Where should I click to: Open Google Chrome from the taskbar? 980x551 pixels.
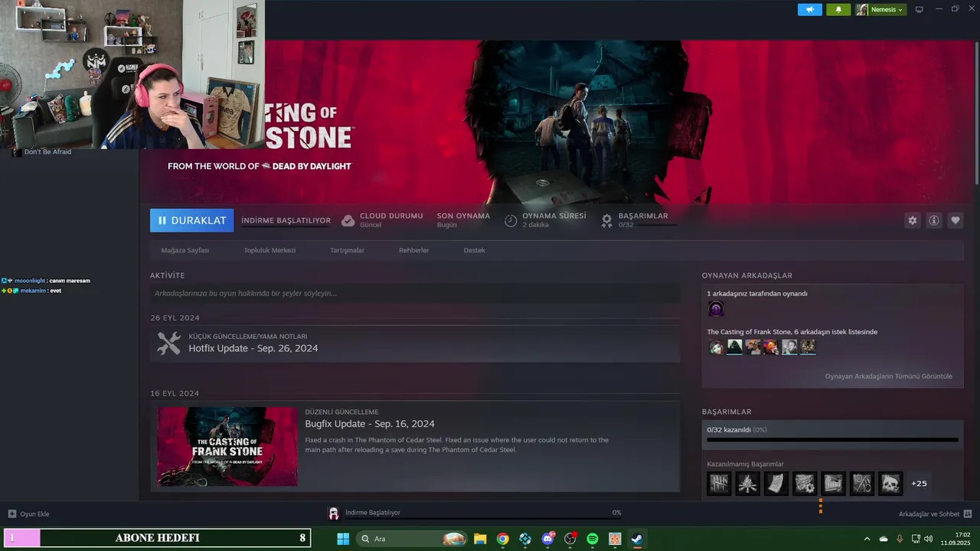(502, 539)
